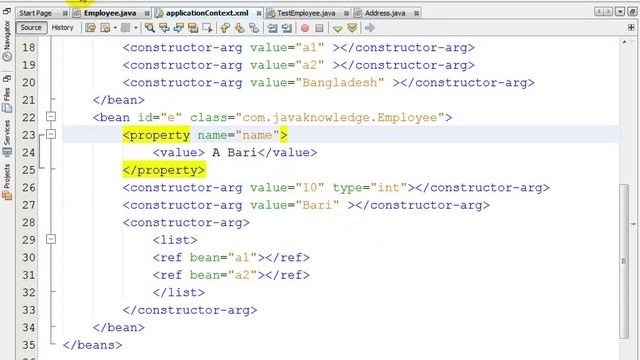Click restore icon above Files sidebar
640x360 pixels.
(7, 78)
